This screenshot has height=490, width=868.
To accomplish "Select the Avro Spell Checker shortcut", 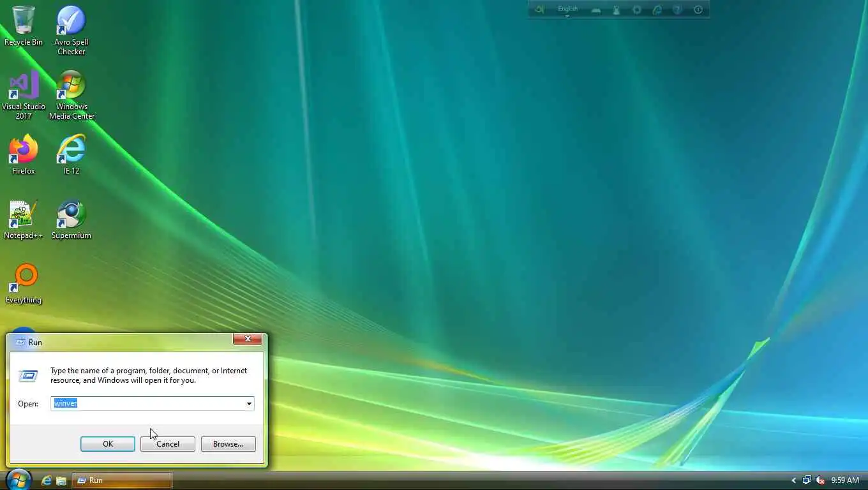I will pyautogui.click(x=71, y=30).
